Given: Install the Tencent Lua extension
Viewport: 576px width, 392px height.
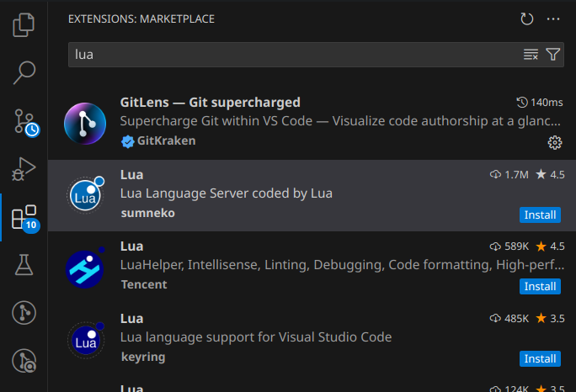Looking at the screenshot, I should [x=540, y=286].
